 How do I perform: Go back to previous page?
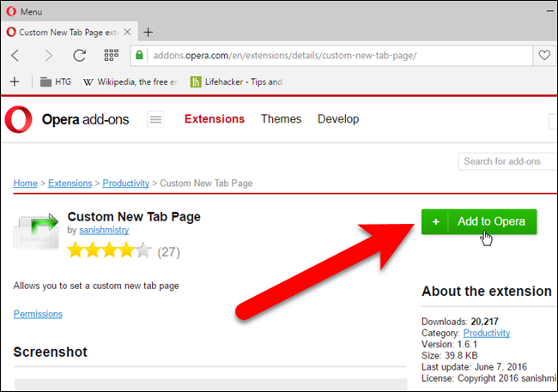(x=15, y=56)
